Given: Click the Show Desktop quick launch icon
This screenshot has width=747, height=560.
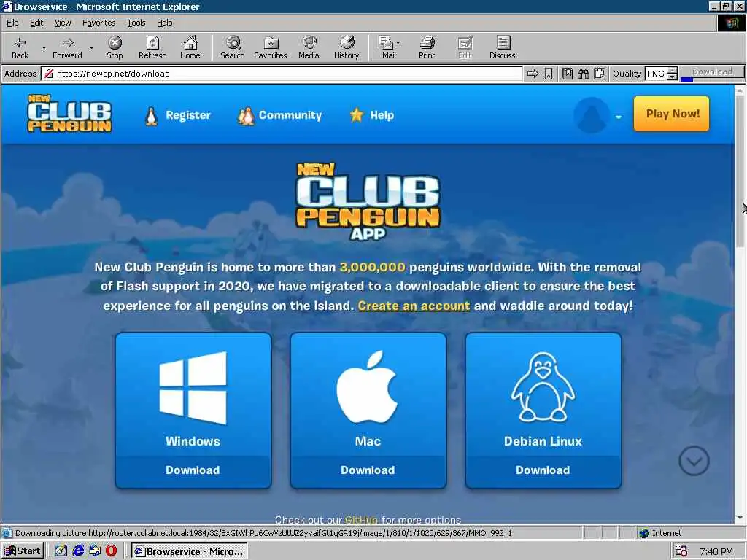Looking at the screenshot, I should click(61, 551).
